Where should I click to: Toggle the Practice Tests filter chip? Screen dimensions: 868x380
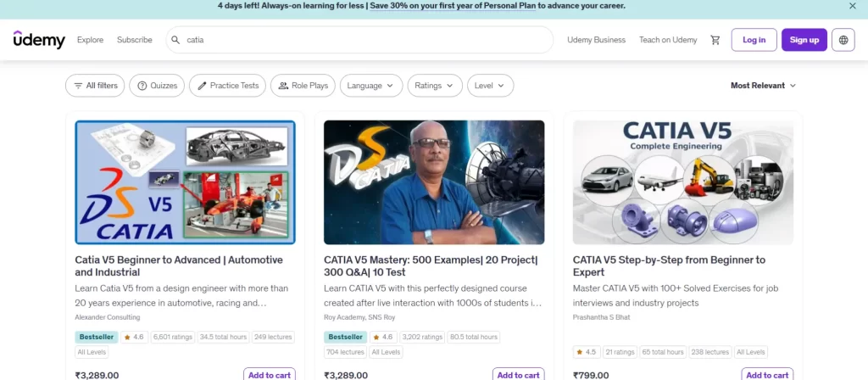227,86
